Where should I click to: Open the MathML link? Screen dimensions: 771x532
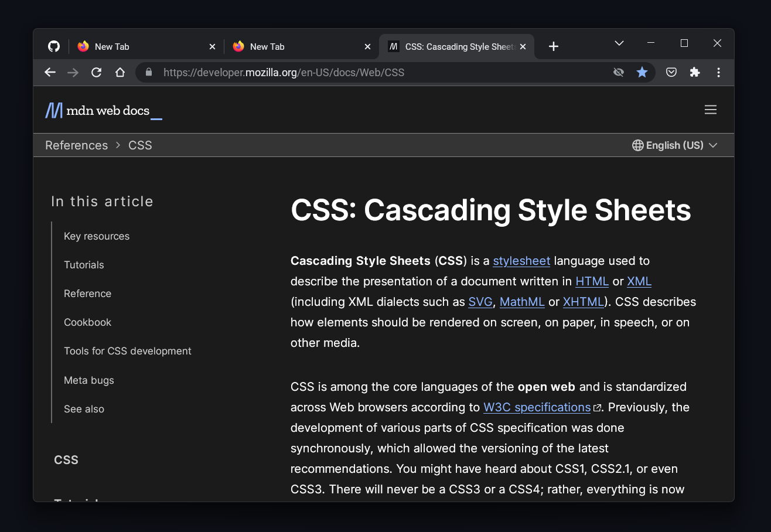click(522, 302)
